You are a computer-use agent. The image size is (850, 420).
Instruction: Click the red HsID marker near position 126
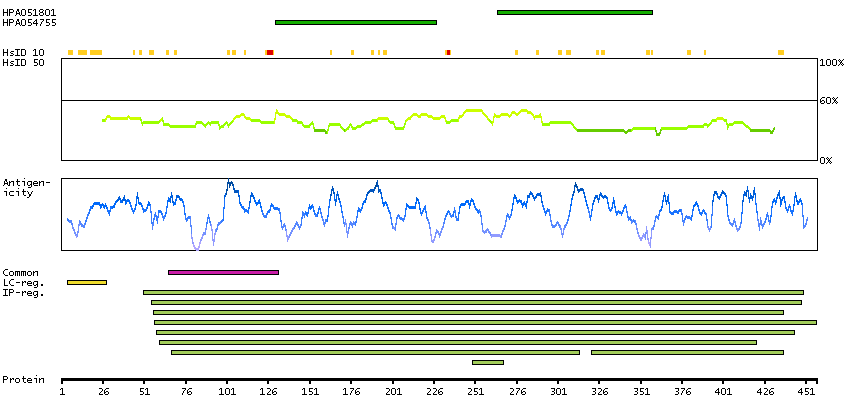pyautogui.click(x=270, y=52)
